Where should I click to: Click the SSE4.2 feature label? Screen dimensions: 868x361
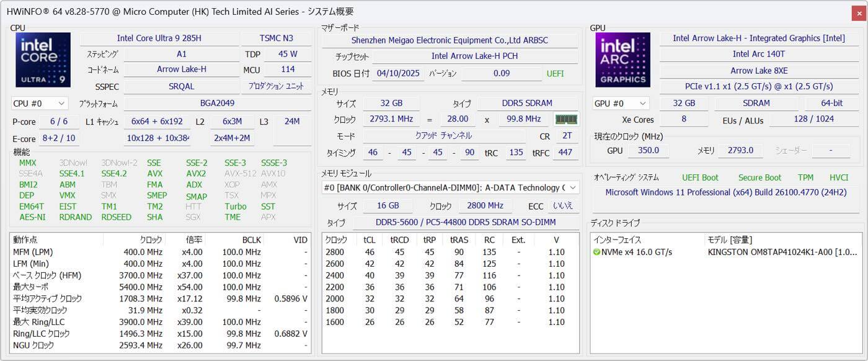pos(114,174)
